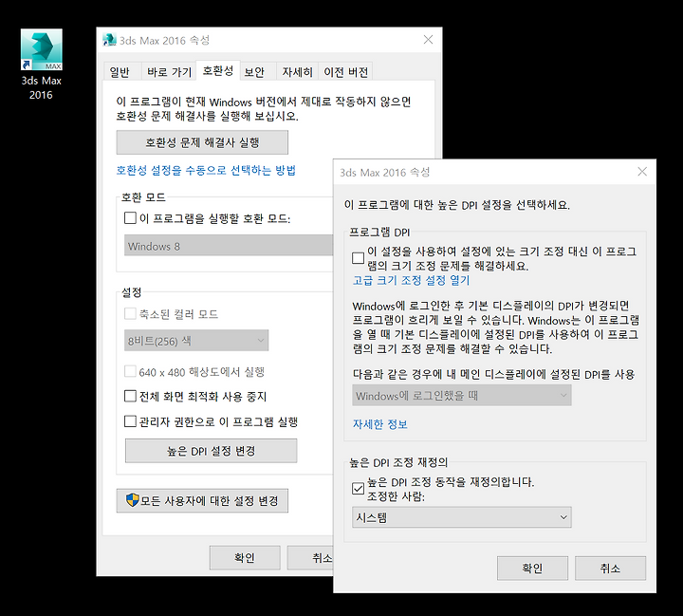
Task: Open the 보안 tab
Action: (x=254, y=71)
